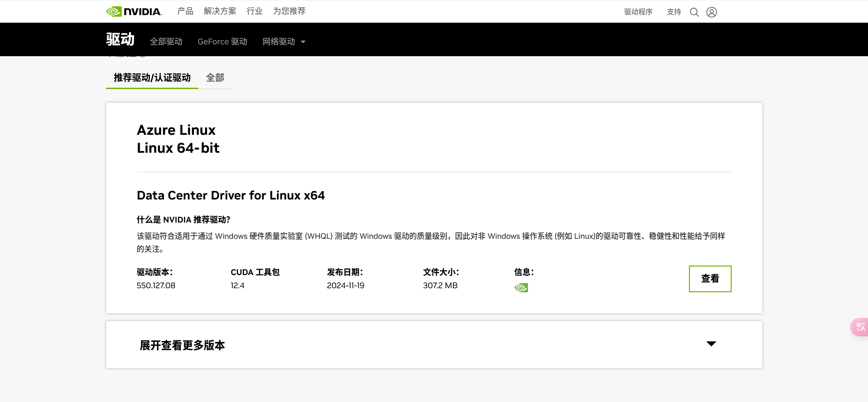Expand the 网络驱动 dropdown arrow
The image size is (868, 402).
(x=303, y=42)
